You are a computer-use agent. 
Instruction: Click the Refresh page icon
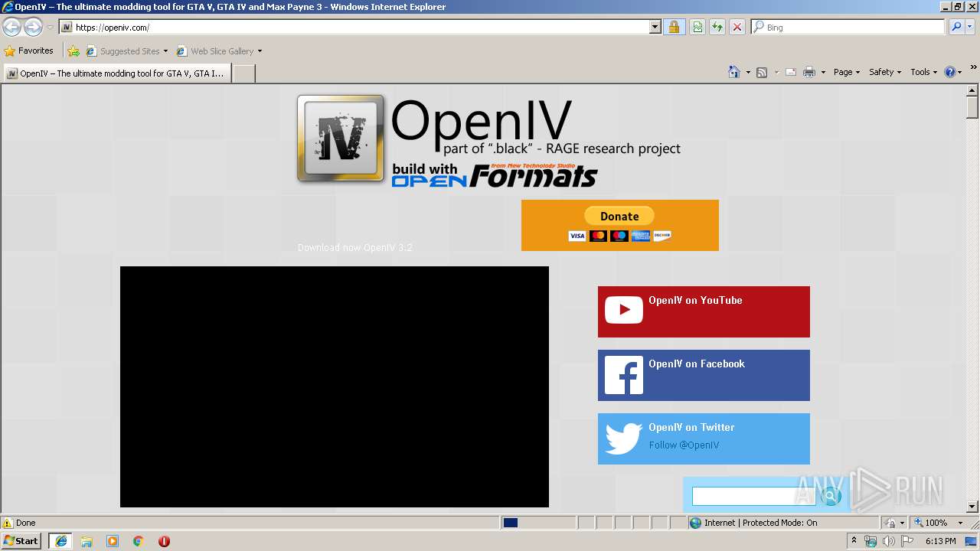[717, 27]
